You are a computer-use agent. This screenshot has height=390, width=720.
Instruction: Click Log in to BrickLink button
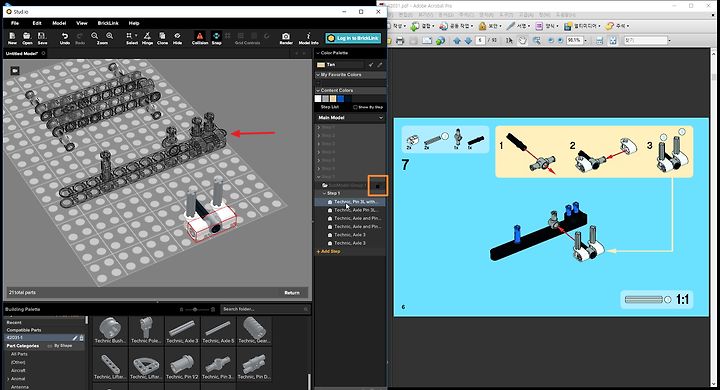click(353, 38)
